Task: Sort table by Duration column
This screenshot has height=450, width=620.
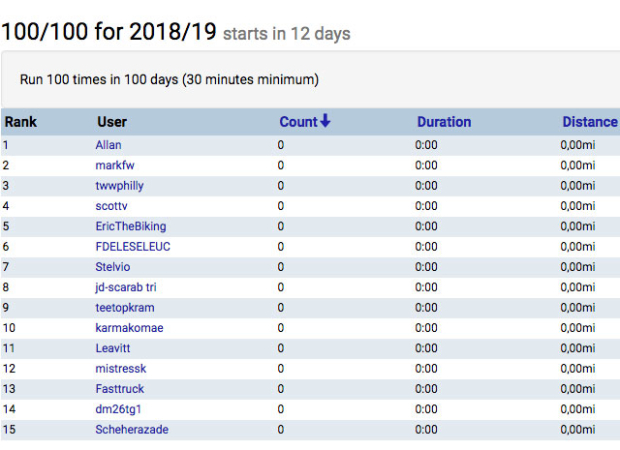Action: pyautogui.click(x=443, y=122)
